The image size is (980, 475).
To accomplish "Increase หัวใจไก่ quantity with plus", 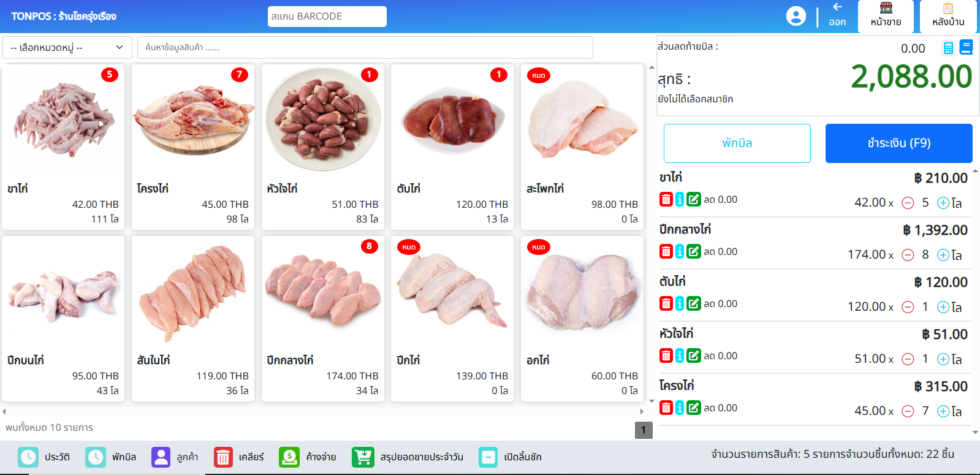I will coord(943,359).
